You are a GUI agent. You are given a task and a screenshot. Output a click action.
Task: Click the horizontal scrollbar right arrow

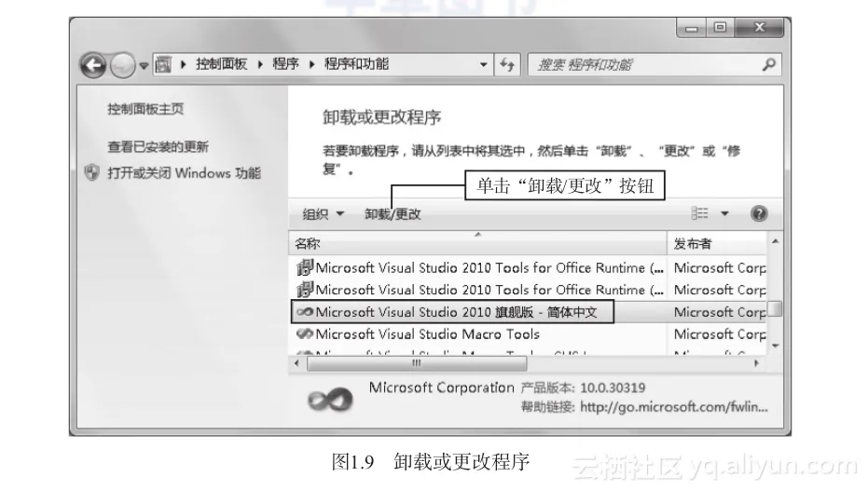(756, 363)
